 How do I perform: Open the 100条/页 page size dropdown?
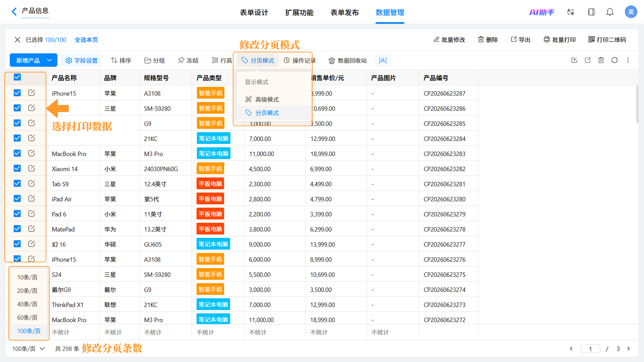click(x=29, y=349)
